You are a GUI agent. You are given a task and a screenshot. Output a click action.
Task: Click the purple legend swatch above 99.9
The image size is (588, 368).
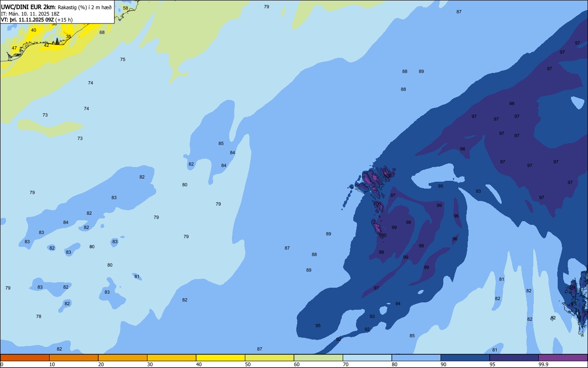click(563, 357)
